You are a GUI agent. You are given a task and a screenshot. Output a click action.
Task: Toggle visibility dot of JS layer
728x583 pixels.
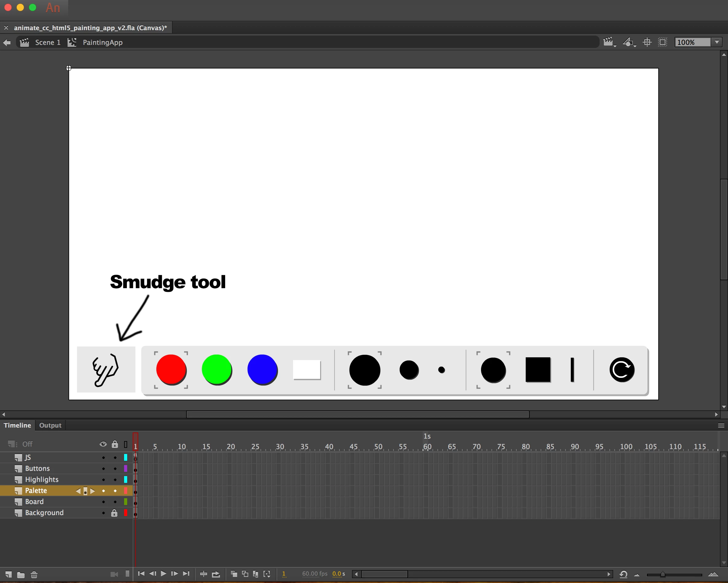click(x=103, y=458)
